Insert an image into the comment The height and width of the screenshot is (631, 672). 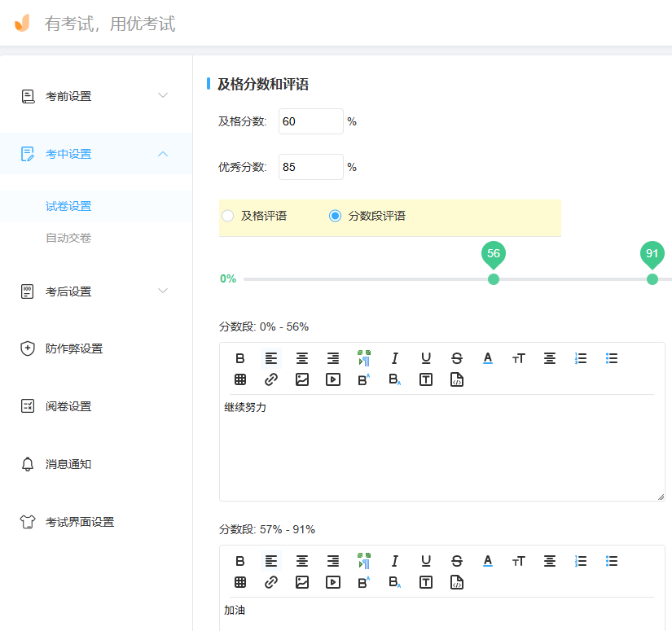coord(301,379)
